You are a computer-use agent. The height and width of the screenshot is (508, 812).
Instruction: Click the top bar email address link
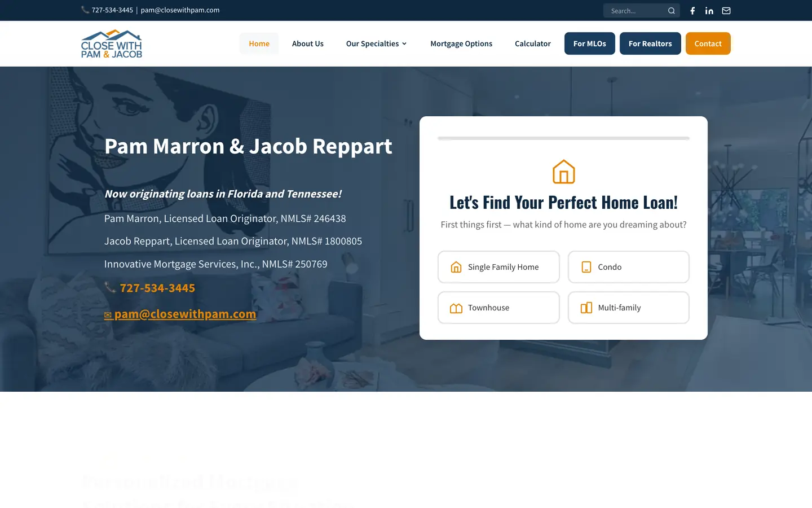pyautogui.click(x=180, y=10)
